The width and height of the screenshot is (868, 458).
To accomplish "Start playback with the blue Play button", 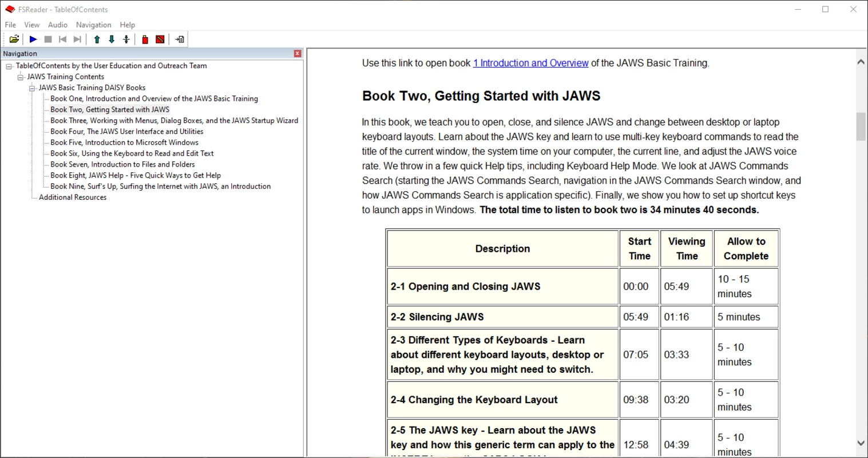I will click(x=33, y=39).
